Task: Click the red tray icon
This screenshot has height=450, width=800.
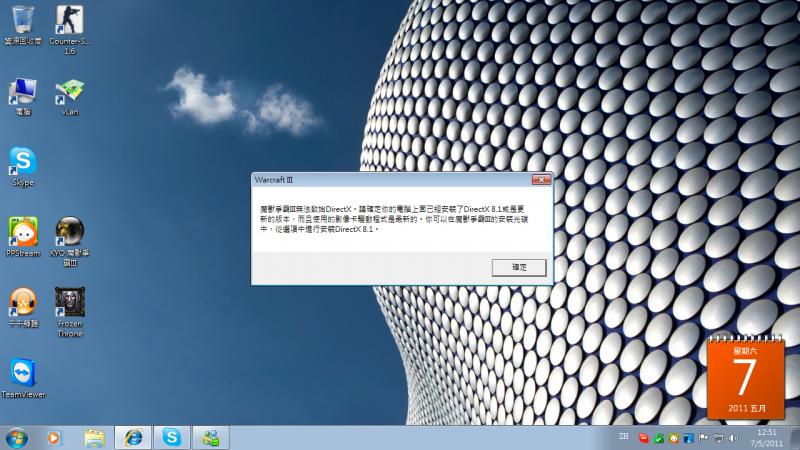Action: pyautogui.click(x=644, y=438)
